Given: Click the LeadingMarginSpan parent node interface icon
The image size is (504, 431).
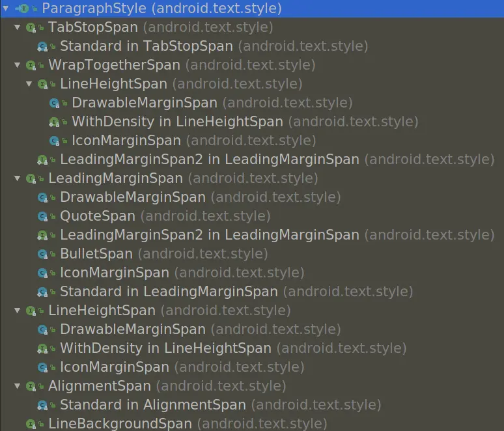Looking at the screenshot, I should coord(31,178).
